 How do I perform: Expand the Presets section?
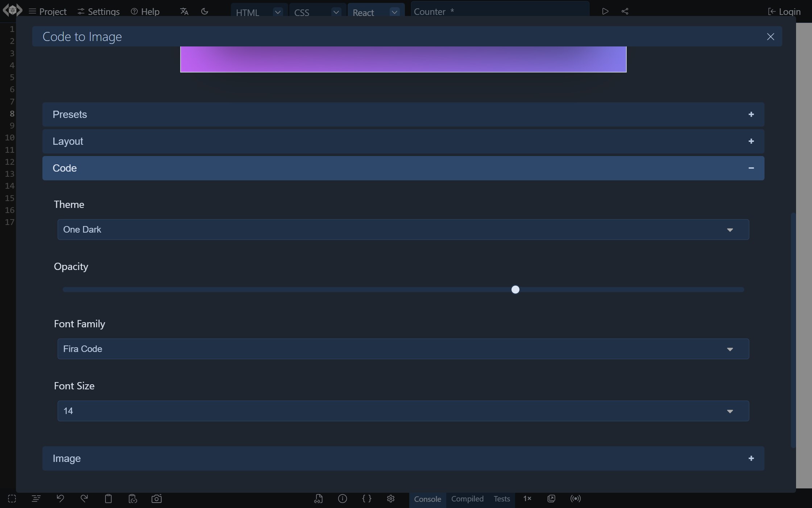[x=751, y=114]
